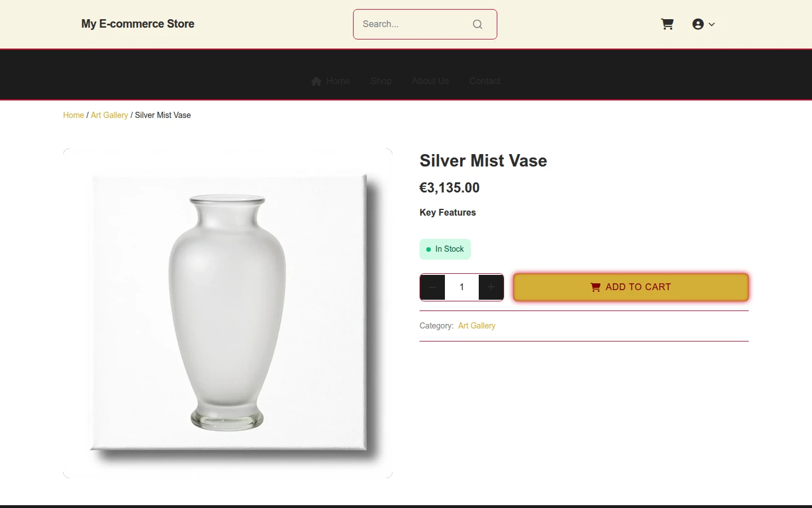The height and width of the screenshot is (508, 812).
Task: Click the Home house icon in navigation
Action: coord(316,81)
